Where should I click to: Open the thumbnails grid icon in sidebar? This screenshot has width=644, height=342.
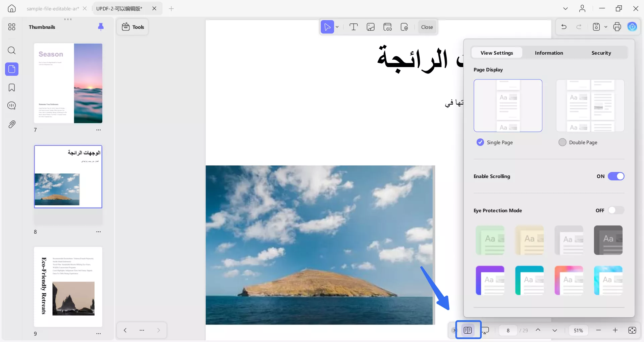pos(12,27)
